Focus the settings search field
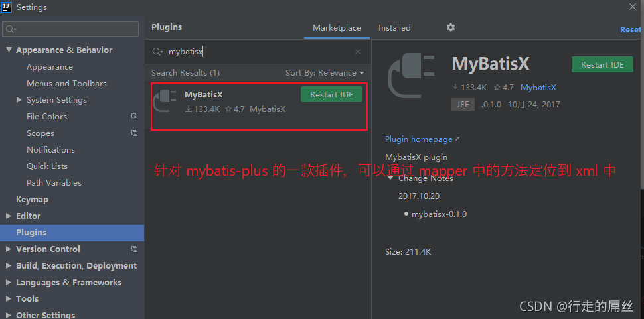Screen dimensions: 644x319 pos(70,30)
